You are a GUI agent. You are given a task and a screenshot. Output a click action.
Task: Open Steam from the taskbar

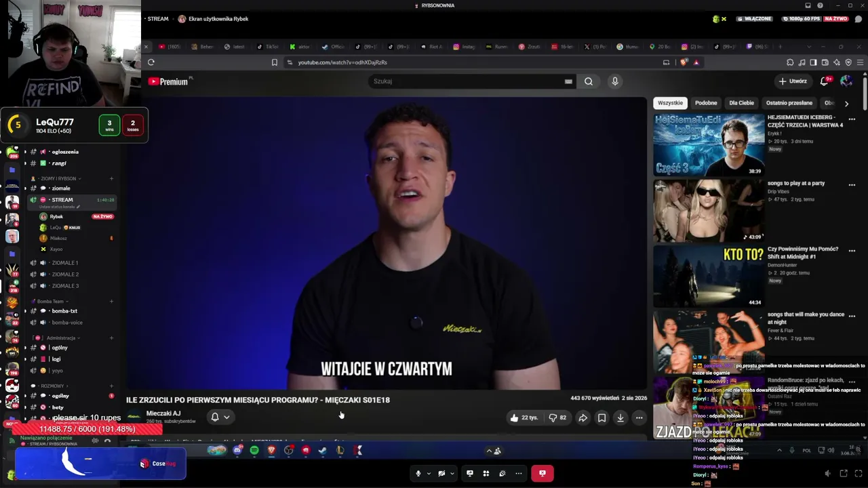pos(323,450)
